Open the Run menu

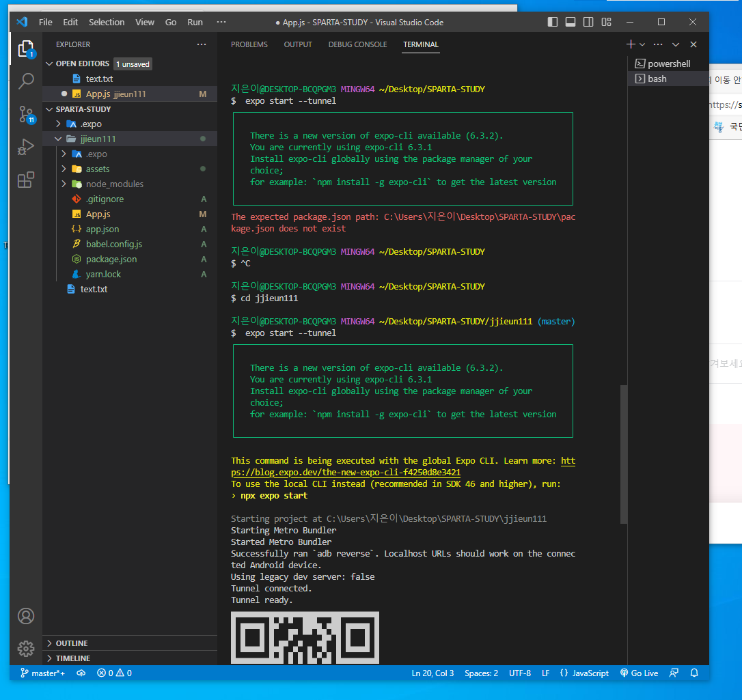(195, 23)
